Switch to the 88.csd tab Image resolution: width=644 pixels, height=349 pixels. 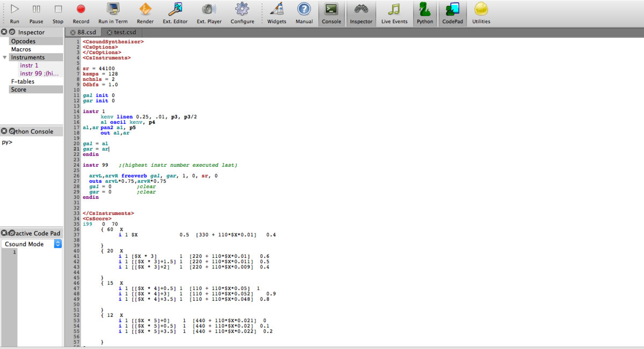(x=86, y=32)
